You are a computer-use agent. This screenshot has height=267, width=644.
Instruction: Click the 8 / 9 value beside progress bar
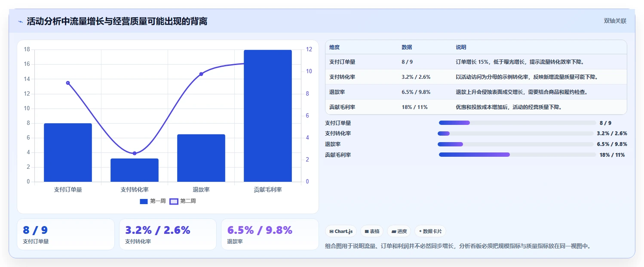click(x=605, y=123)
